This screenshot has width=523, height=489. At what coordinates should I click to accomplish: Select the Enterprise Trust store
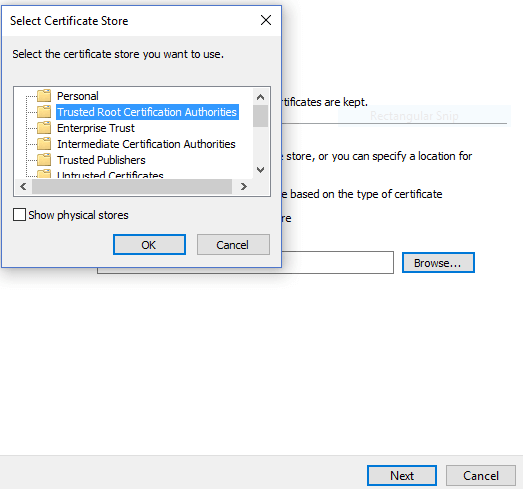96,128
